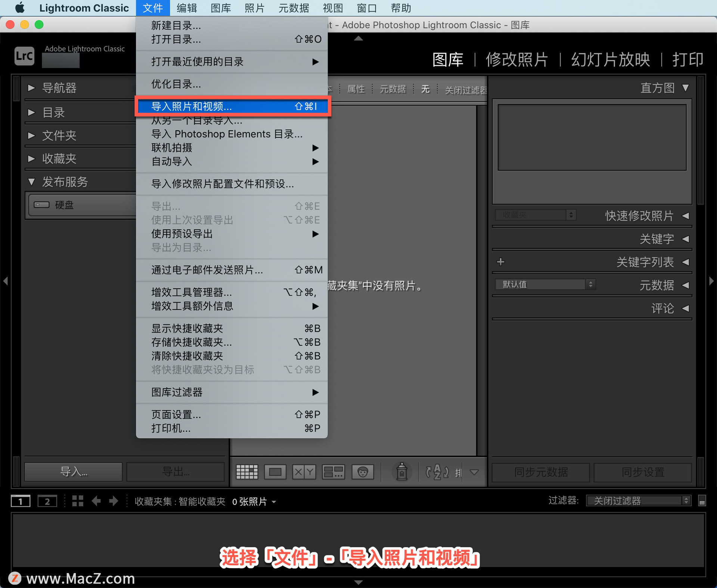Viewport: 717px width, 588px height.
Task: Click the Lrc application logo
Action: [x=24, y=56]
